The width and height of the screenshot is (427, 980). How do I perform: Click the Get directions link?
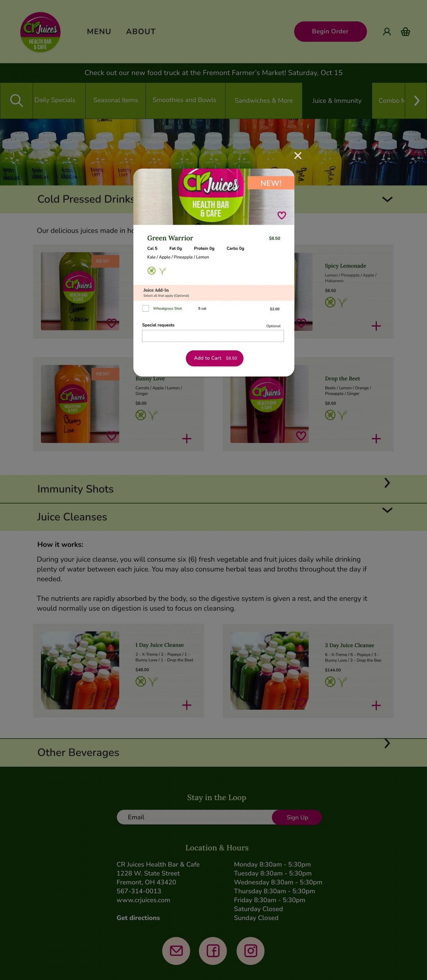(138, 918)
